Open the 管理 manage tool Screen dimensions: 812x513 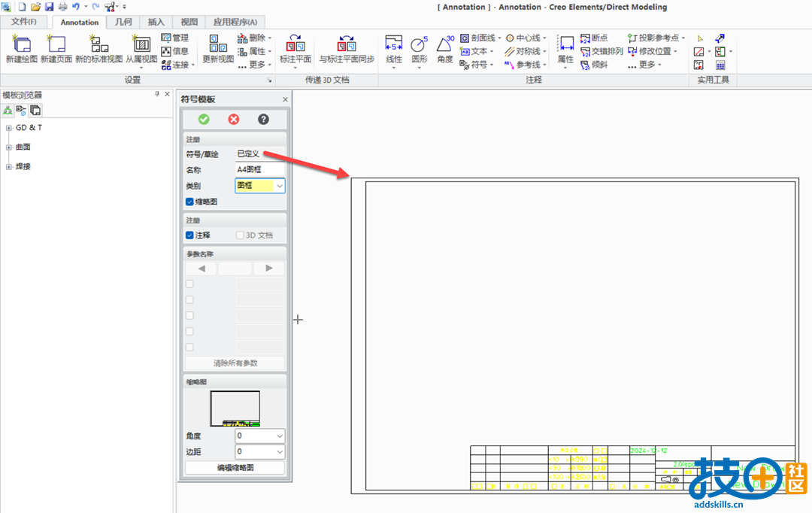pos(175,38)
